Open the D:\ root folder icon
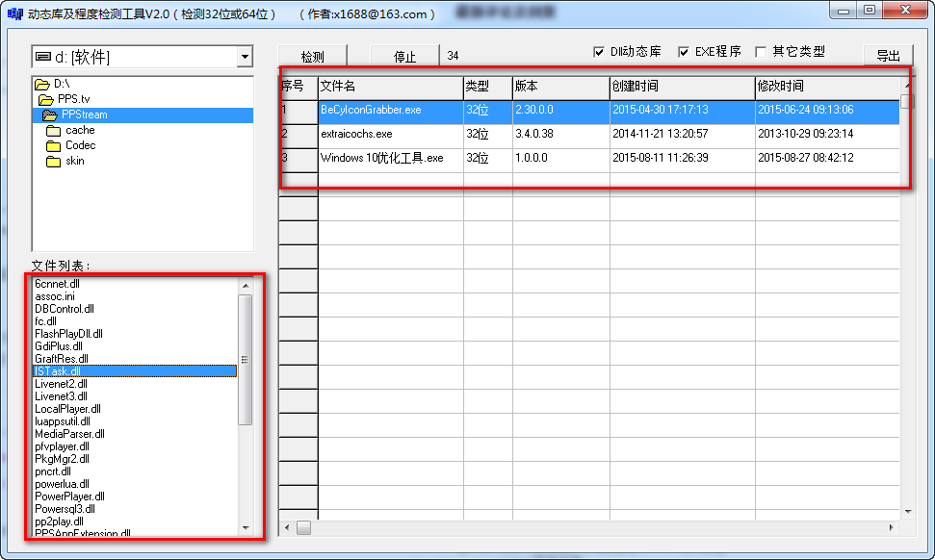 click(41, 85)
